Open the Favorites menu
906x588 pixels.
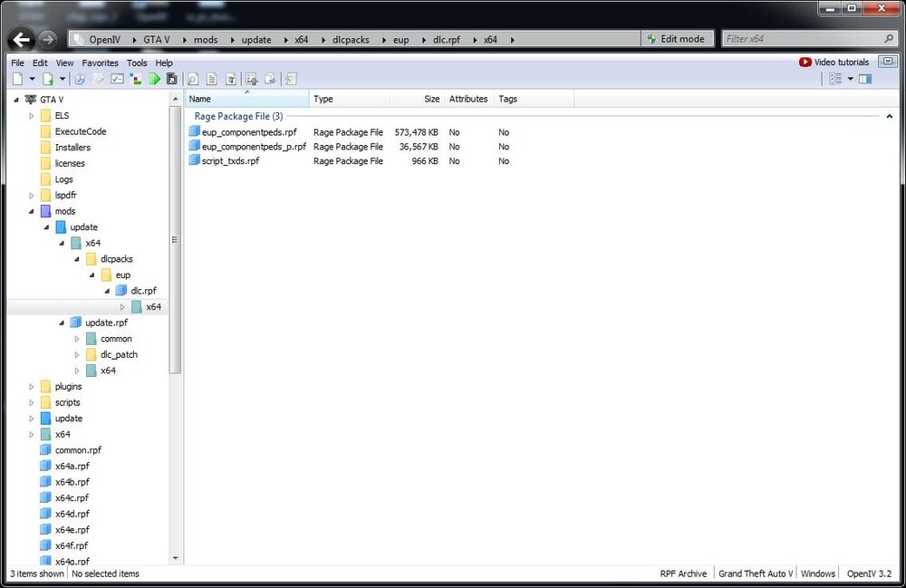tap(100, 63)
